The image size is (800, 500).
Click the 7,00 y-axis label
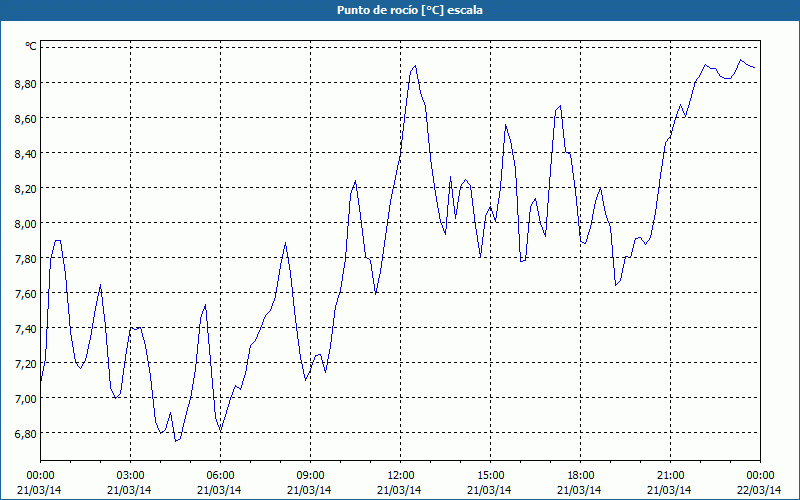[x=26, y=398]
